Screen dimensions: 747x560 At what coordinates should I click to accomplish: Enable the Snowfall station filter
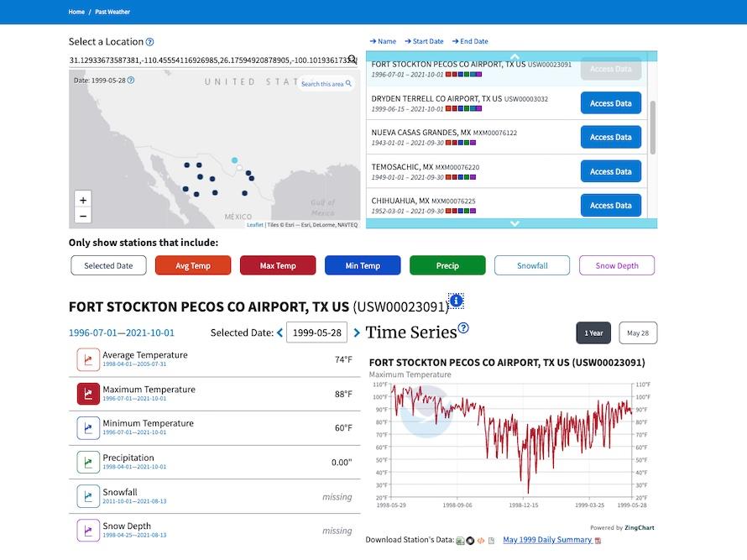point(531,265)
